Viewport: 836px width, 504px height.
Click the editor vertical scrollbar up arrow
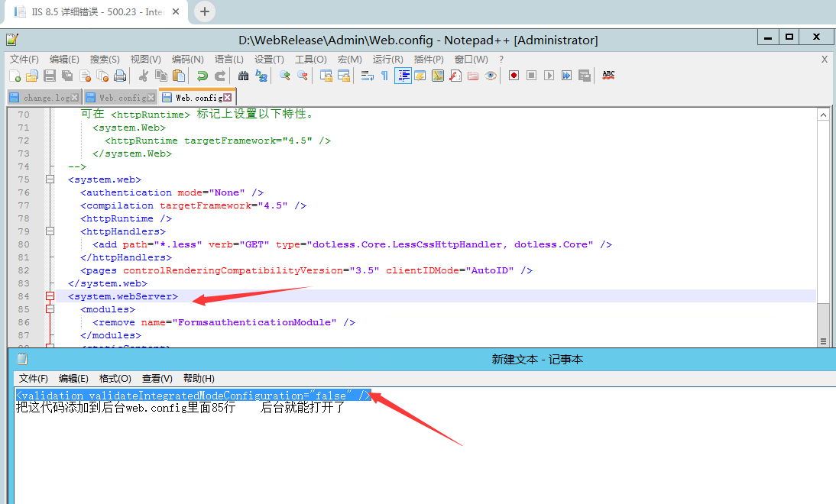(823, 115)
